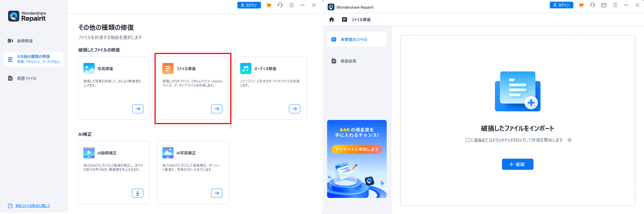Click the 破損したファイルの修復 section label
Viewport: 644px width, 214px height.
(x=99, y=50)
